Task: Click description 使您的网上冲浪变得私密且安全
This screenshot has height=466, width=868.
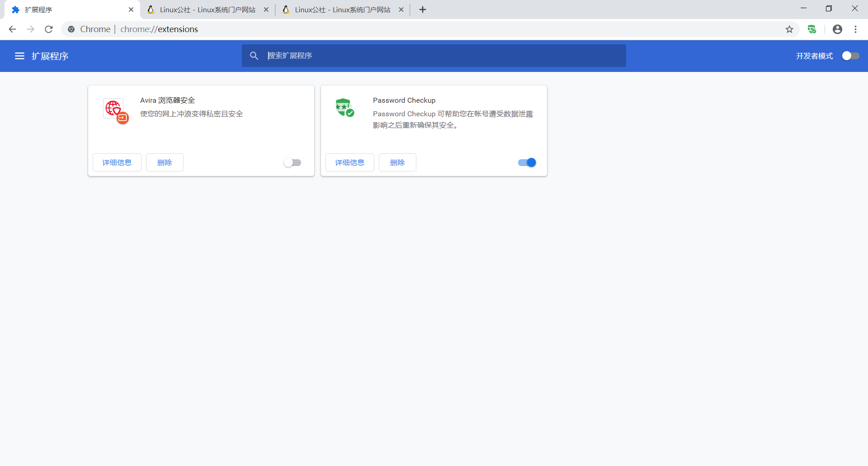Action: (192, 114)
